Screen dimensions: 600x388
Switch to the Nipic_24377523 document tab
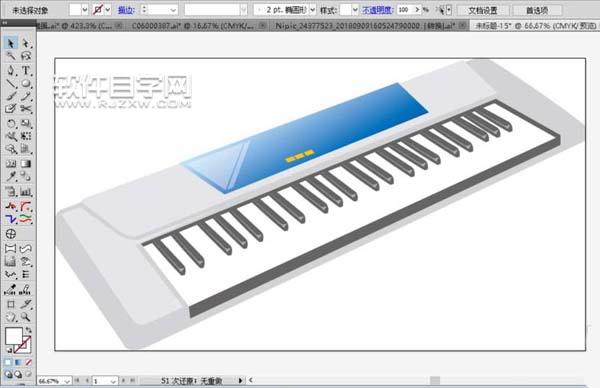pos(365,26)
